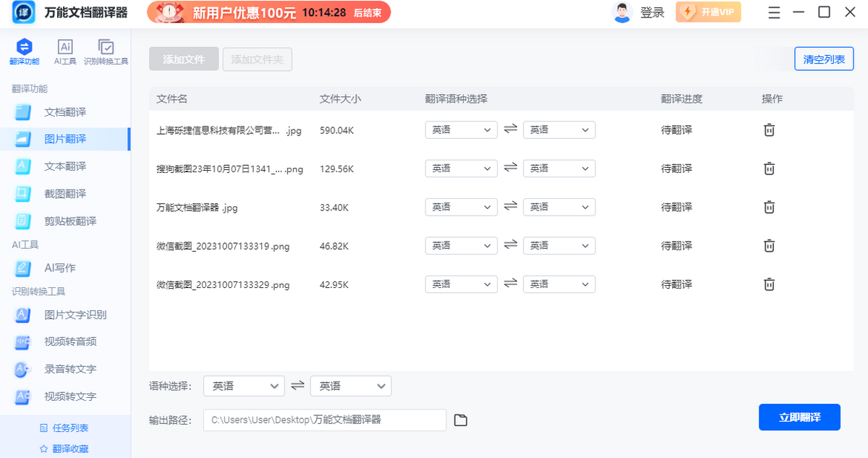The width and height of the screenshot is (868, 458).
Task: Click the trash icon for 微信截图_20231007133329.png
Action: point(770,284)
